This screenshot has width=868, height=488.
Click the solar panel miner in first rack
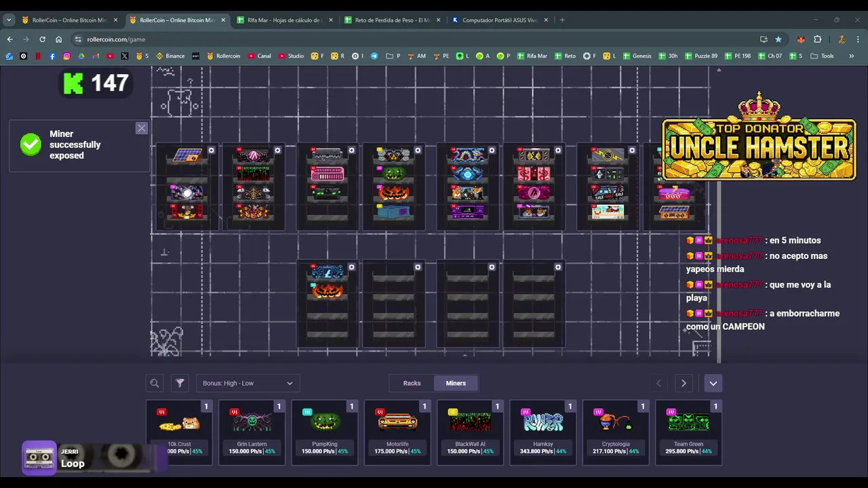[x=186, y=156]
